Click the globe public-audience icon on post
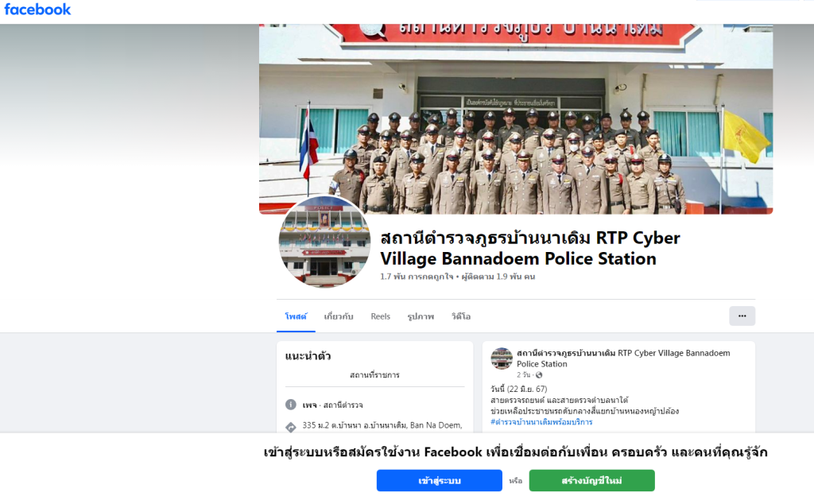 click(x=539, y=374)
